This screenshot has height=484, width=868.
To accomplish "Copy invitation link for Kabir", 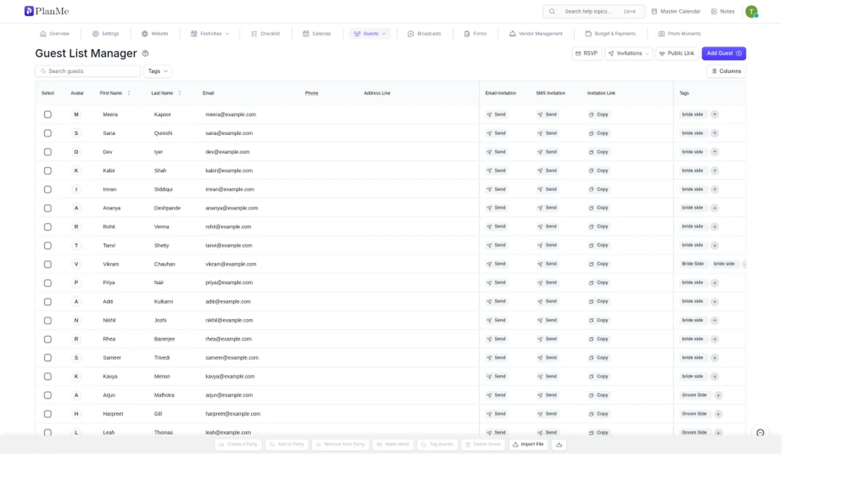I will 599,170.
